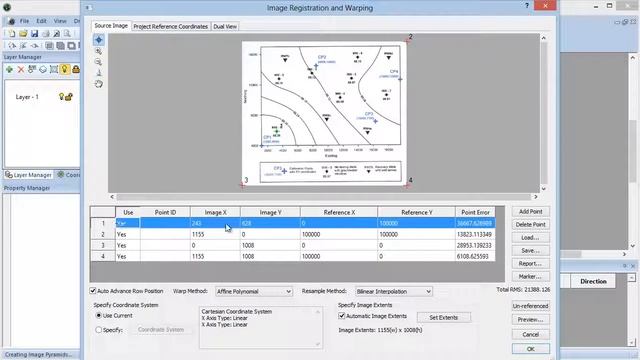Click the first overlapping rectangles icon in toolbar

point(49,46)
